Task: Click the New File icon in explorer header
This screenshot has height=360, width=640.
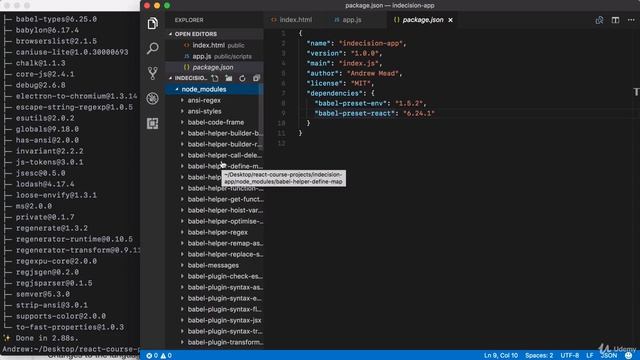Action: pyautogui.click(x=215, y=78)
